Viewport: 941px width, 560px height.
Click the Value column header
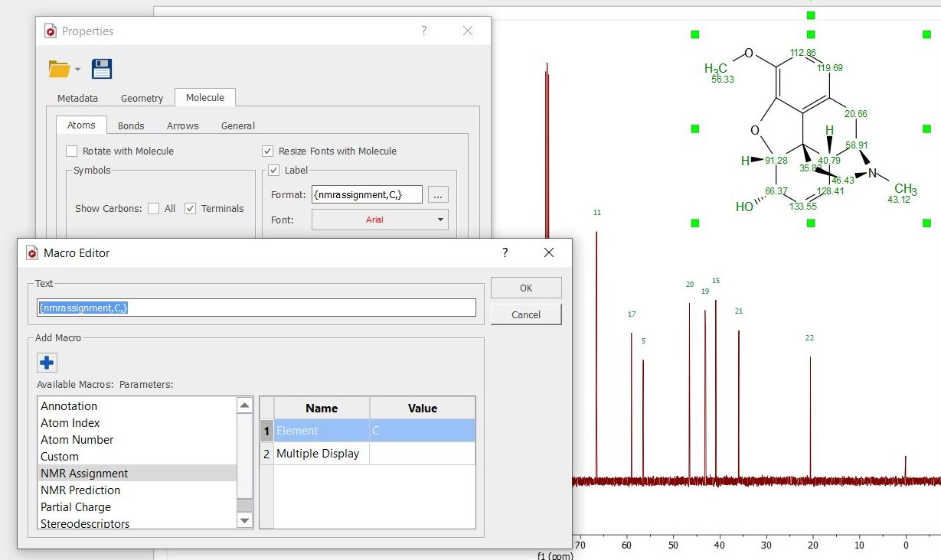(422, 408)
